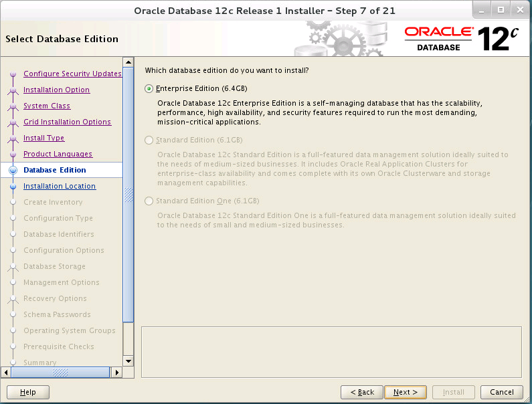Click step bullet beside Recovery Options
Viewport: 532px width, 404px height.
coord(13,299)
